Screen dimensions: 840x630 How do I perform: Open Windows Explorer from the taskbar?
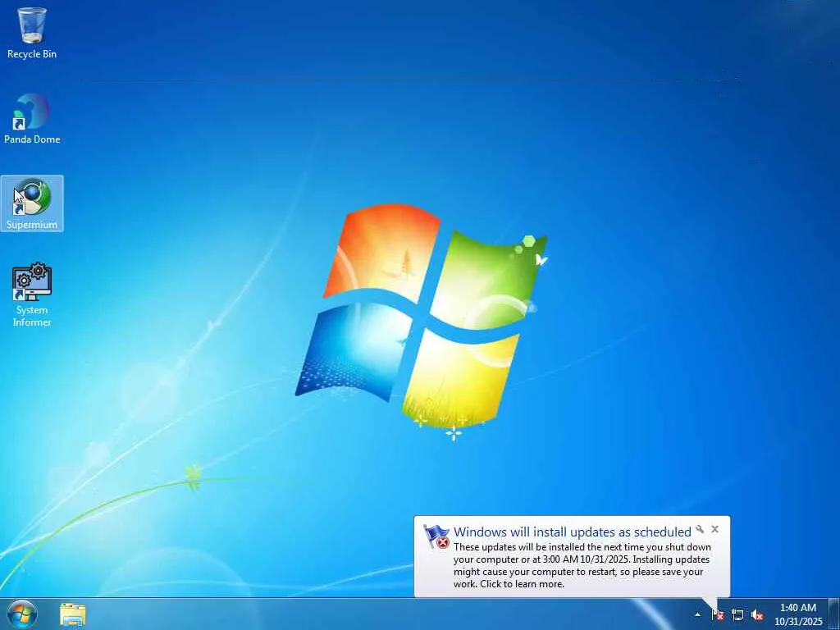coord(73,614)
